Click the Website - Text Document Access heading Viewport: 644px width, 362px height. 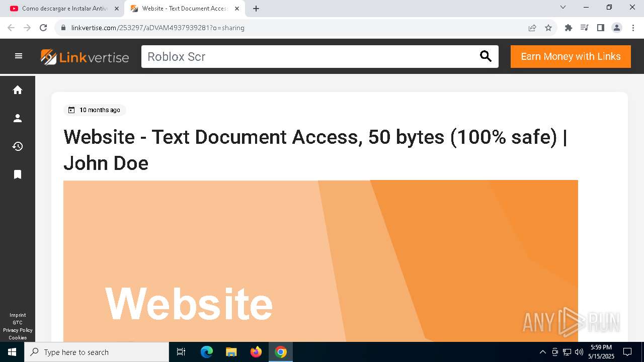(x=315, y=150)
